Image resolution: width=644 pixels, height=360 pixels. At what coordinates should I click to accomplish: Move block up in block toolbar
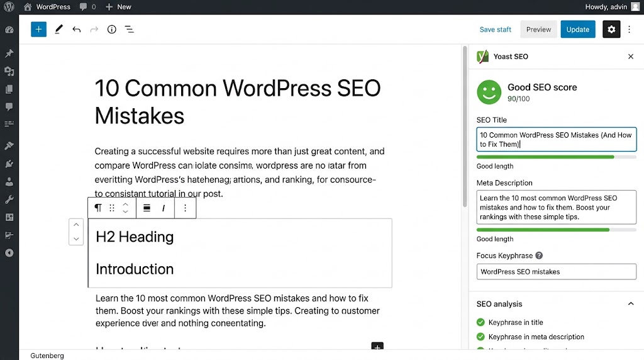(x=126, y=205)
